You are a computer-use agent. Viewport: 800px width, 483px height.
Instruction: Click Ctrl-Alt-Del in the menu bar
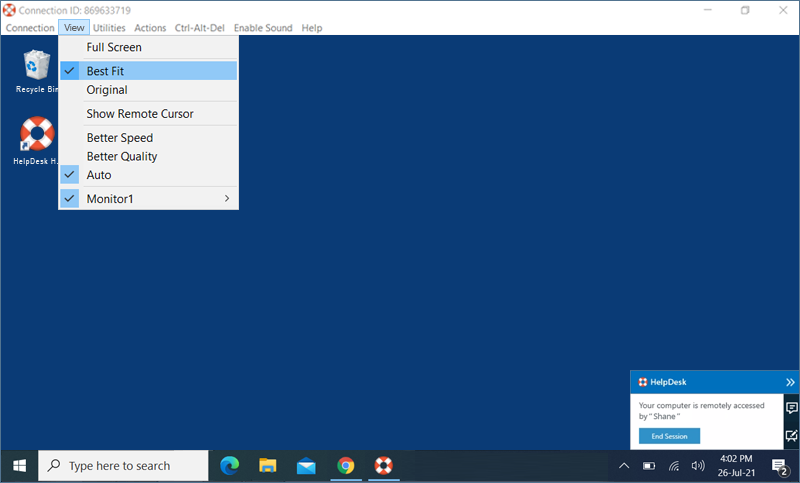pyautogui.click(x=199, y=28)
